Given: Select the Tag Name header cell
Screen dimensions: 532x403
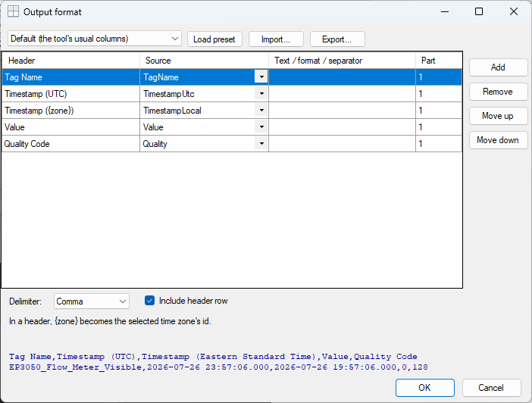Looking at the screenshot, I should [x=71, y=77].
